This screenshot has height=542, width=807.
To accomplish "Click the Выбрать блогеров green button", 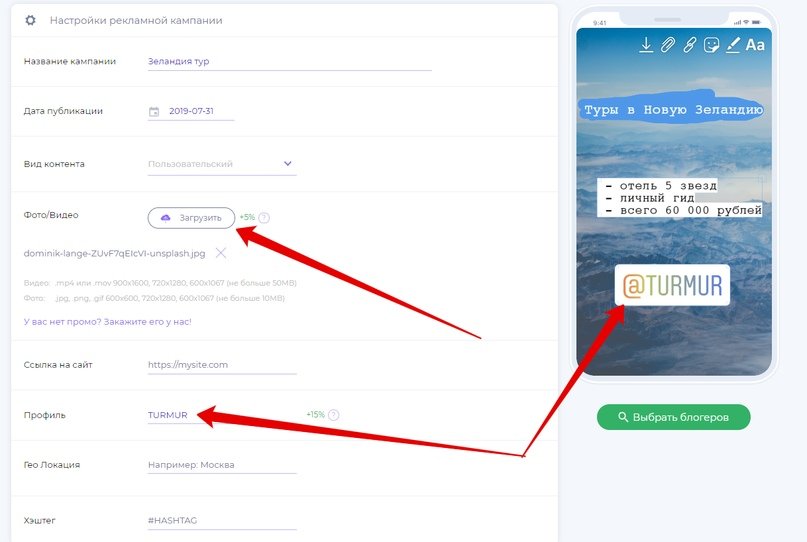I will (674, 417).
